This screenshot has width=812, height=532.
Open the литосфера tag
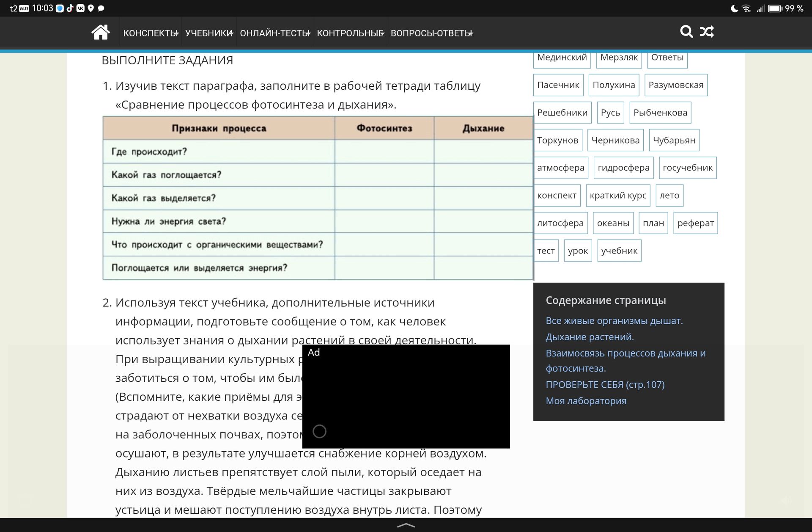560,223
